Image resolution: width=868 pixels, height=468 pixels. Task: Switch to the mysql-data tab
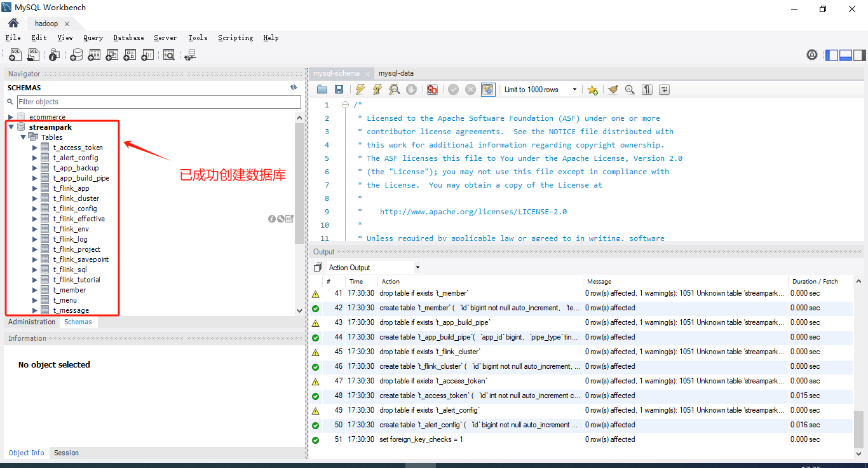(x=396, y=73)
